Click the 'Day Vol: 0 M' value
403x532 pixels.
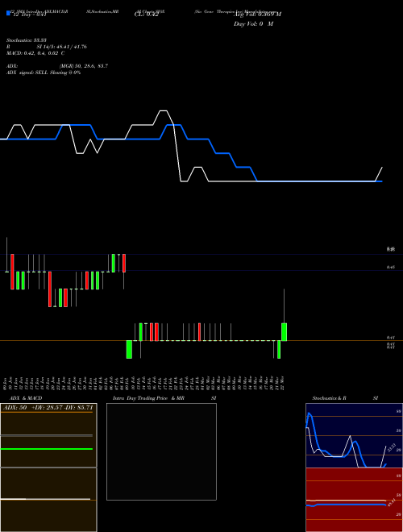[x=253, y=24]
